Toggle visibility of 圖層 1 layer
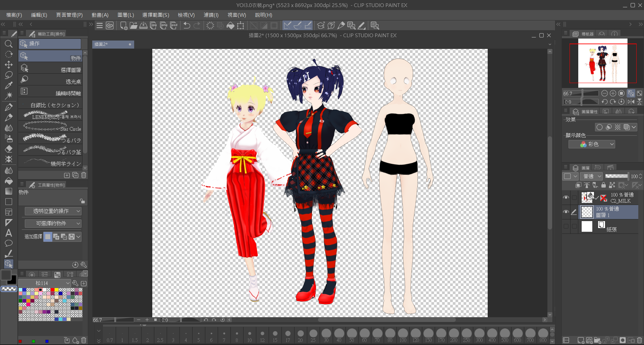The height and width of the screenshot is (345, 644). (566, 212)
